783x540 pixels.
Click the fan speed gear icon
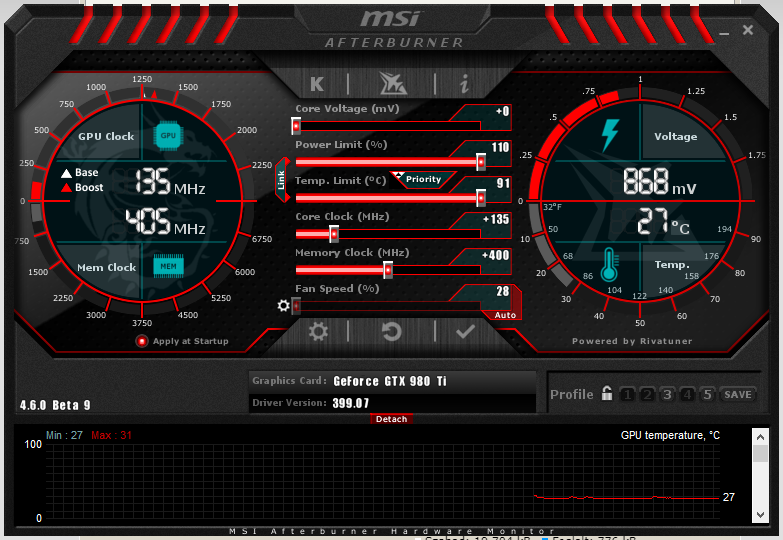click(x=283, y=305)
